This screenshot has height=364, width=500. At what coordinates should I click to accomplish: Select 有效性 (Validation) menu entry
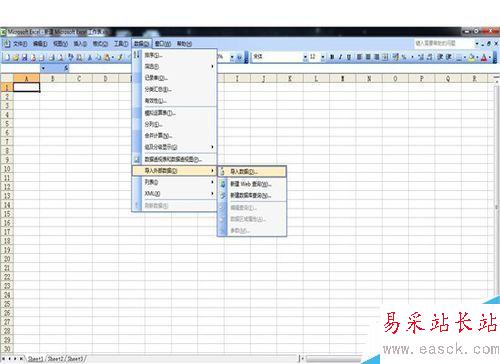(174, 100)
